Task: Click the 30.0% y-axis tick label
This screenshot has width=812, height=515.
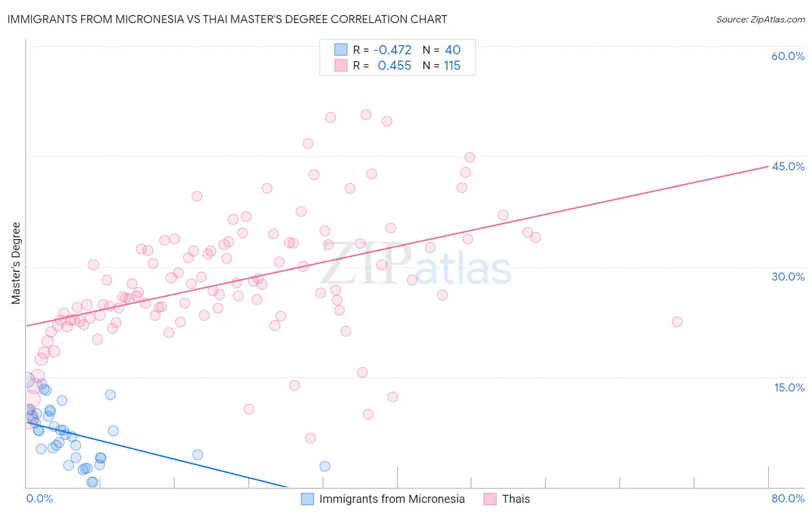Action: (x=788, y=277)
